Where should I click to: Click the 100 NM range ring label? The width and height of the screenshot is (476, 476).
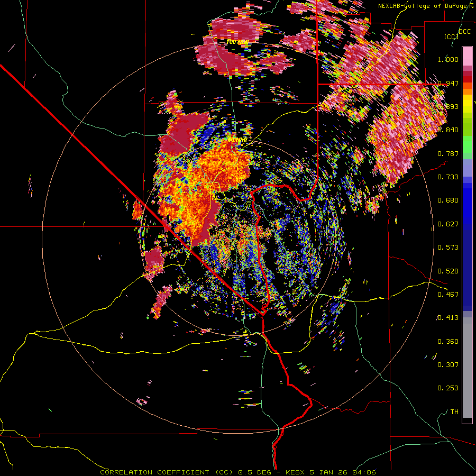237,42
